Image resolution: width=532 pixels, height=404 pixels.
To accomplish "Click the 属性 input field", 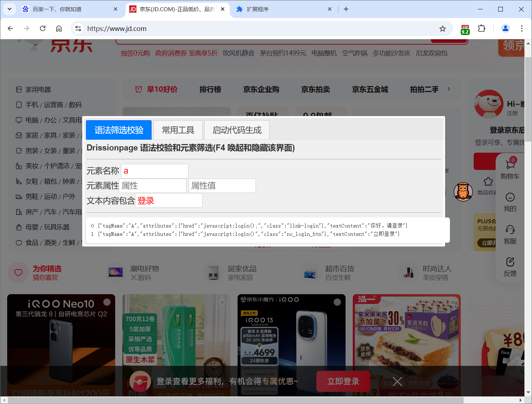I will [x=153, y=186].
